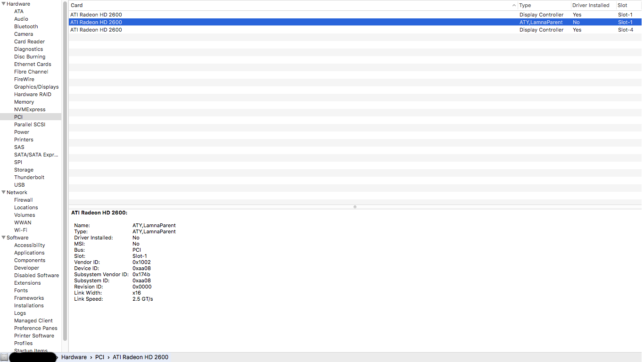Screen dimensions: 644x362
Task: Select Disc Burning in the sidebar
Action: [x=30, y=57]
